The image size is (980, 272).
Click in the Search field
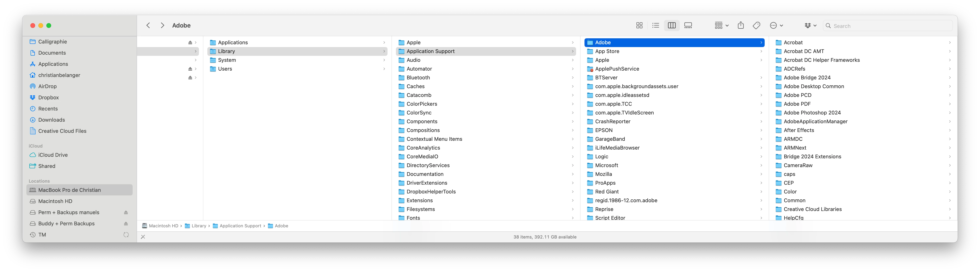tap(890, 26)
